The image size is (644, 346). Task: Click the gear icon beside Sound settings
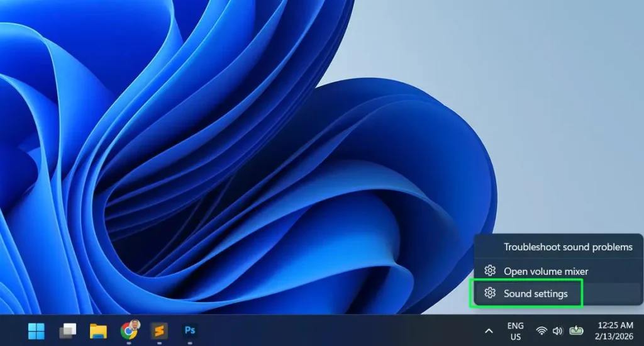click(489, 293)
